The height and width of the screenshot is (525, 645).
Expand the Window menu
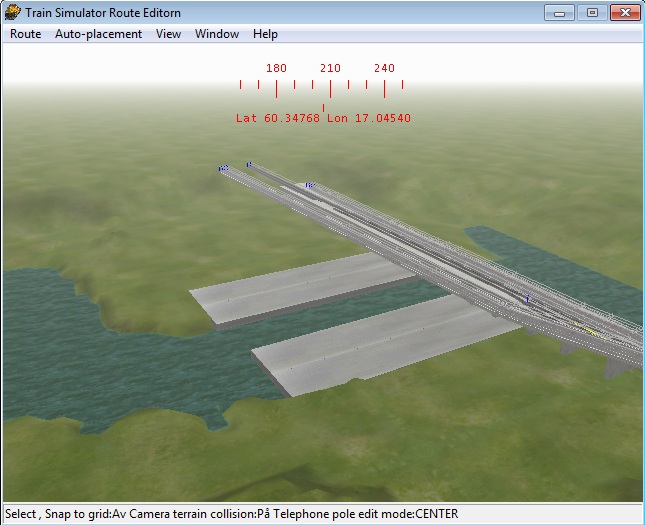point(217,34)
